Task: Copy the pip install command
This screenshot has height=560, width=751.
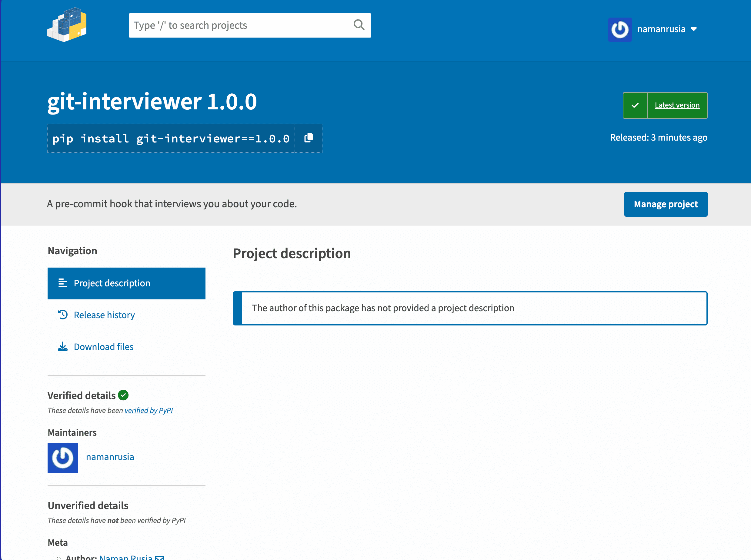Action: [x=308, y=138]
